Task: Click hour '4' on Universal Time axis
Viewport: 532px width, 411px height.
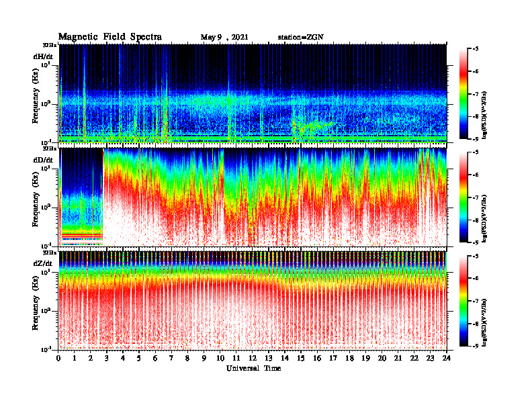Action: click(123, 359)
